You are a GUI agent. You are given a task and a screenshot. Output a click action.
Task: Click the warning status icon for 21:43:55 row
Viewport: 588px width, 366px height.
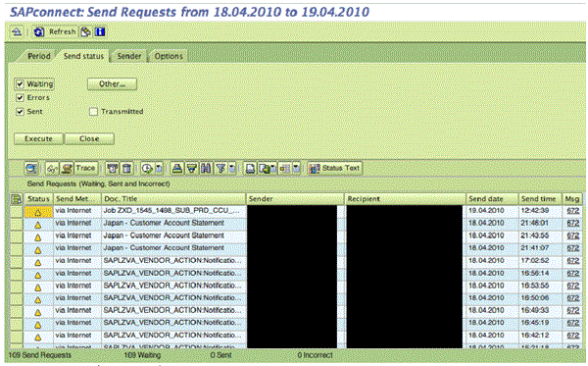[38, 237]
